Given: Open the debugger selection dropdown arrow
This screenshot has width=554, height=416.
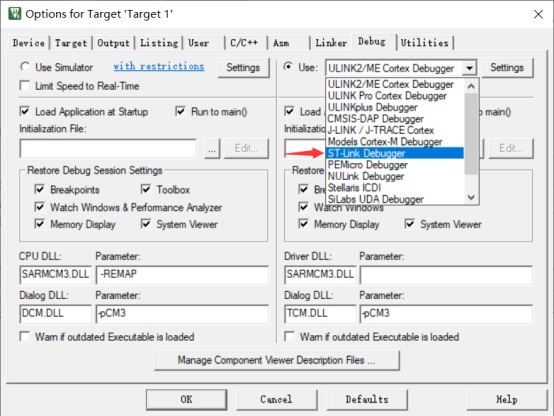Looking at the screenshot, I should (469, 68).
